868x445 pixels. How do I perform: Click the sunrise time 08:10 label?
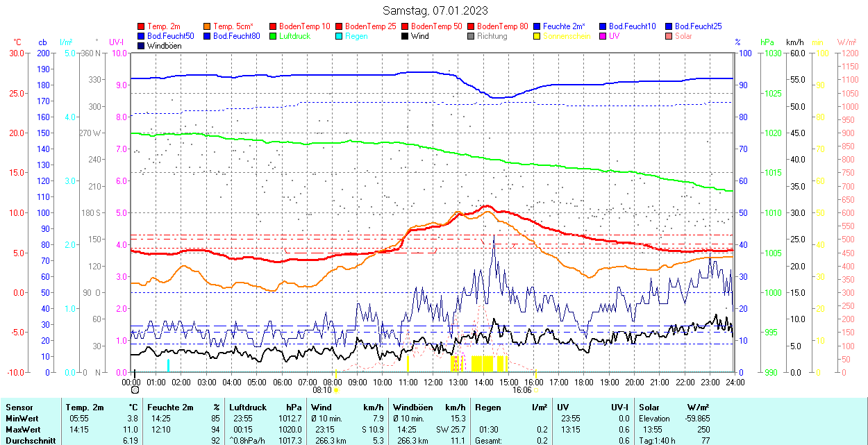pos(322,390)
